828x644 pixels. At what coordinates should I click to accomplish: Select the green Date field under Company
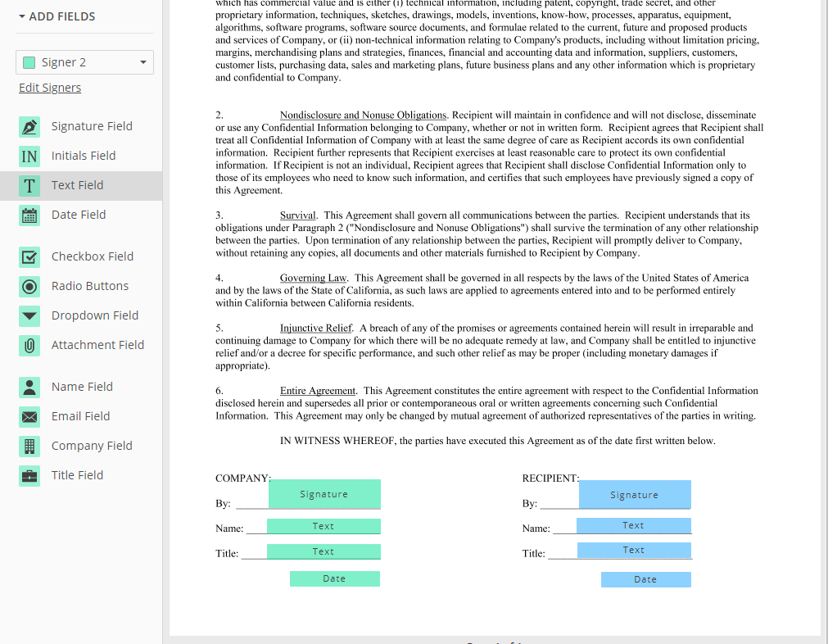click(335, 579)
